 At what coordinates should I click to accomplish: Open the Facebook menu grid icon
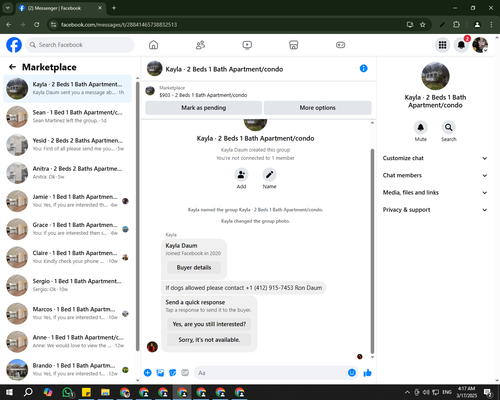click(x=442, y=45)
